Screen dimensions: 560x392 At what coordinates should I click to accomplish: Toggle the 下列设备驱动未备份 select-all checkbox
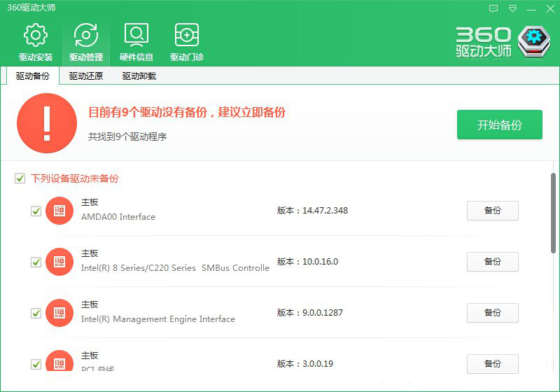(20, 178)
